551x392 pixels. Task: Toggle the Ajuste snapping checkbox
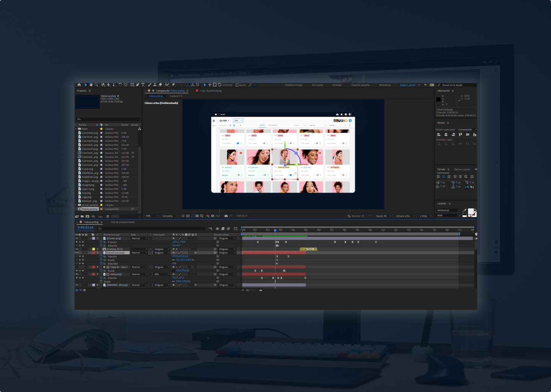pyautogui.click(x=237, y=85)
